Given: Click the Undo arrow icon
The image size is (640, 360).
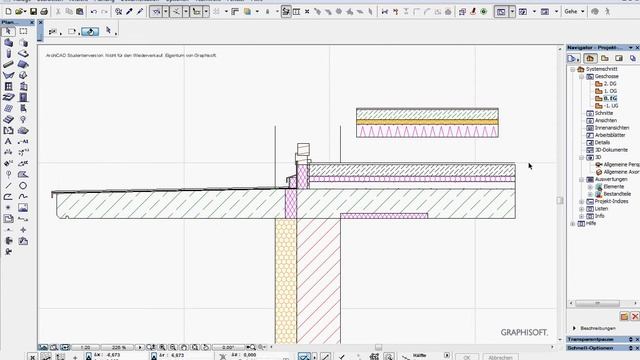Looking at the screenshot, I should click(x=94, y=12).
